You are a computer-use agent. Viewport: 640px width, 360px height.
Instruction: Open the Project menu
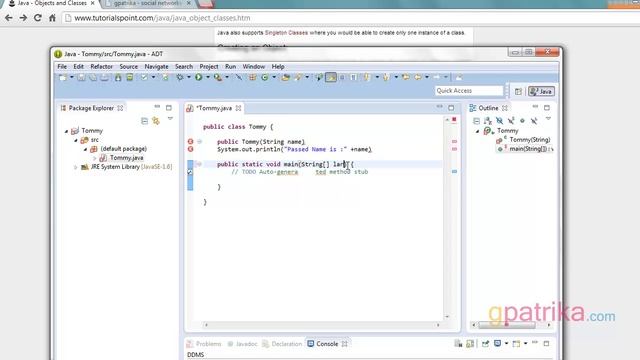pyautogui.click(x=209, y=67)
